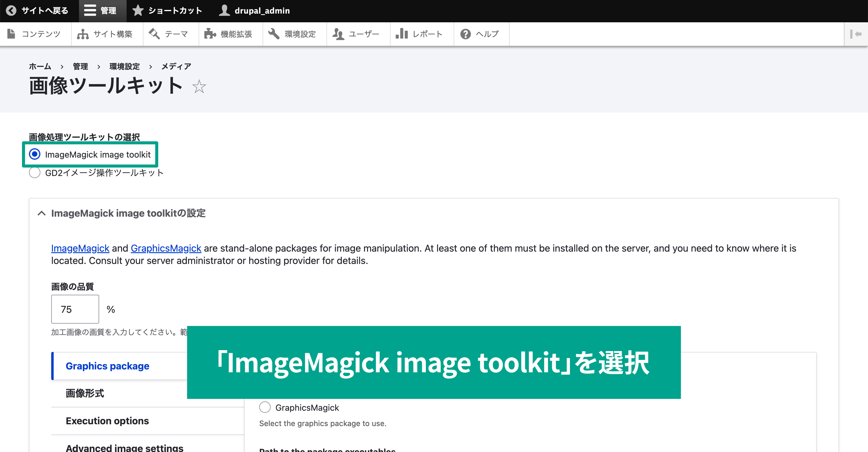Screen dimensions: 868x452
Task: Click the back-to-site arrow icon
Action: pyautogui.click(x=11, y=11)
